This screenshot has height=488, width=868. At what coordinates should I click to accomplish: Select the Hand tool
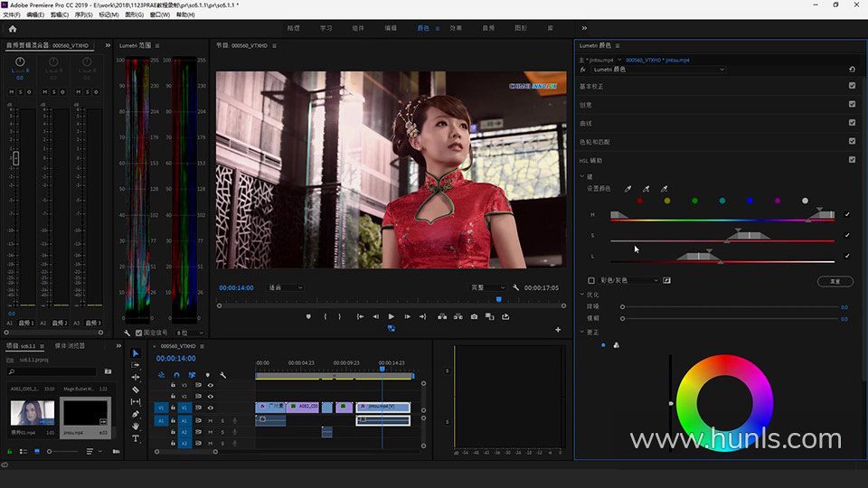click(x=136, y=426)
